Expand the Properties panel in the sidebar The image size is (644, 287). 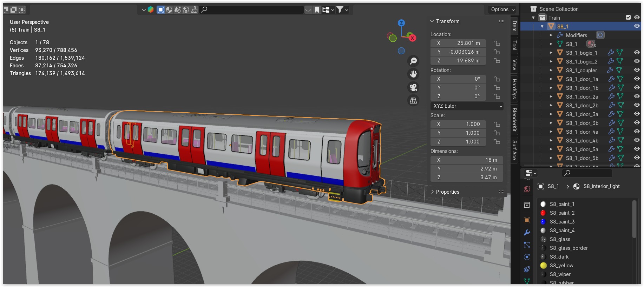pos(432,192)
